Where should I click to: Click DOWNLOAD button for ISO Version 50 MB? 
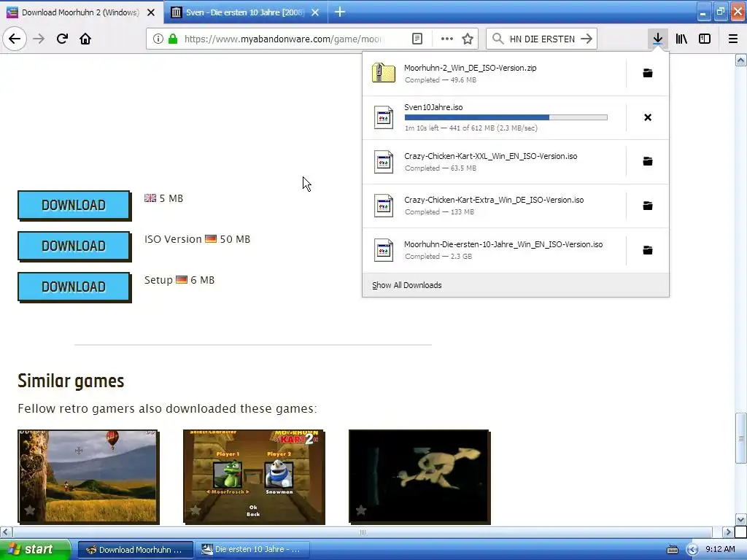74,246
